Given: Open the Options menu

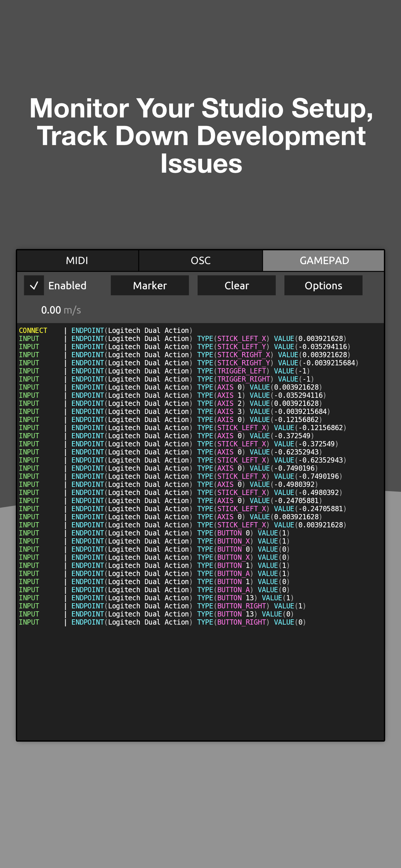Looking at the screenshot, I should tap(323, 285).
